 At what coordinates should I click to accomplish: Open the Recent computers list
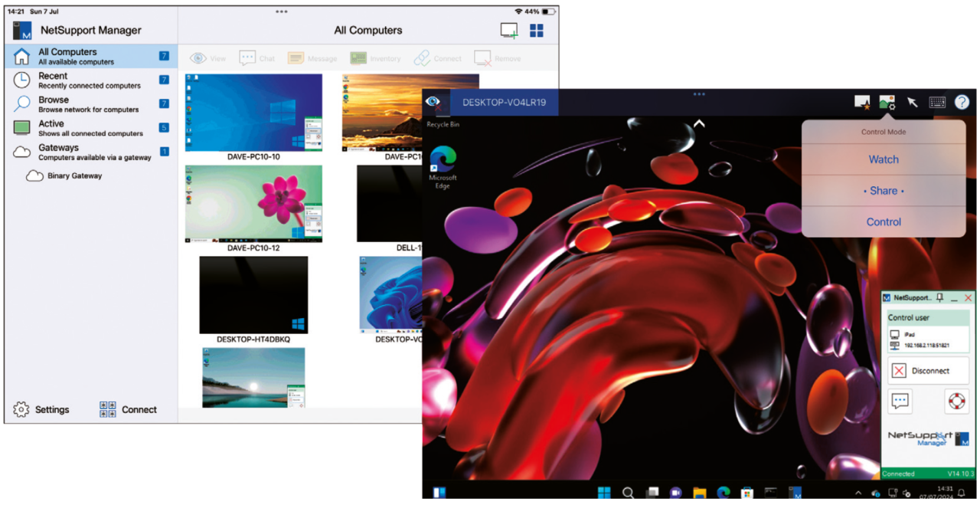click(89, 80)
